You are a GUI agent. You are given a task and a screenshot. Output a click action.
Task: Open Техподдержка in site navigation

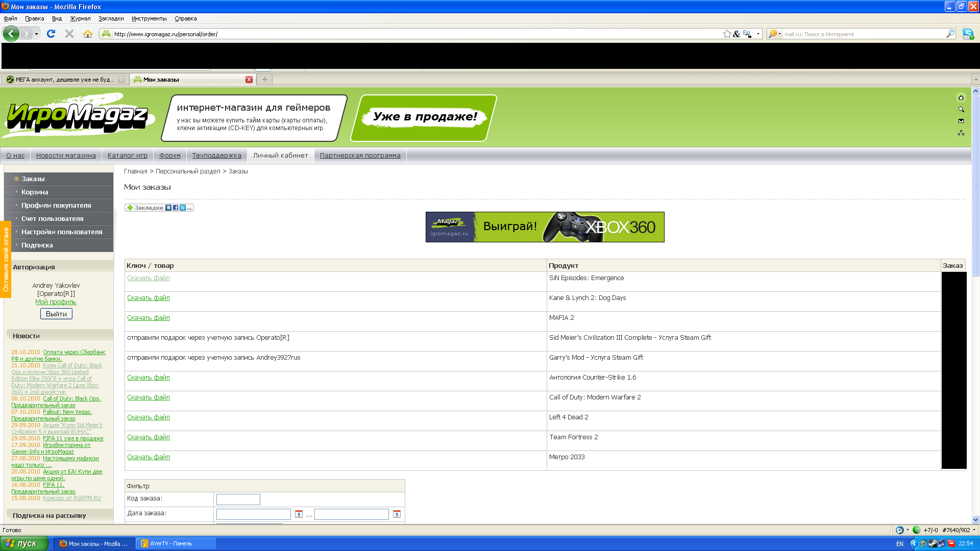(x=217, y=156)
